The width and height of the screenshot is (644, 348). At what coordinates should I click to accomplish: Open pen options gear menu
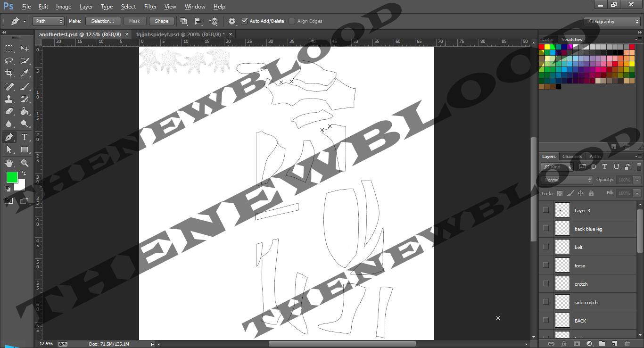click(x=232, y=21)
